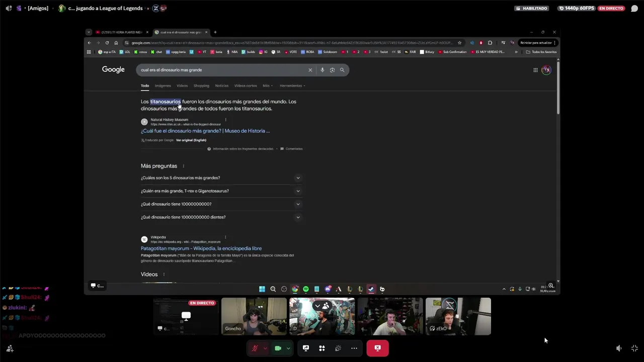Open Chrome extensions puzzle icon
644x362 pixels.
pyautogui.click(x=490, y=43)
